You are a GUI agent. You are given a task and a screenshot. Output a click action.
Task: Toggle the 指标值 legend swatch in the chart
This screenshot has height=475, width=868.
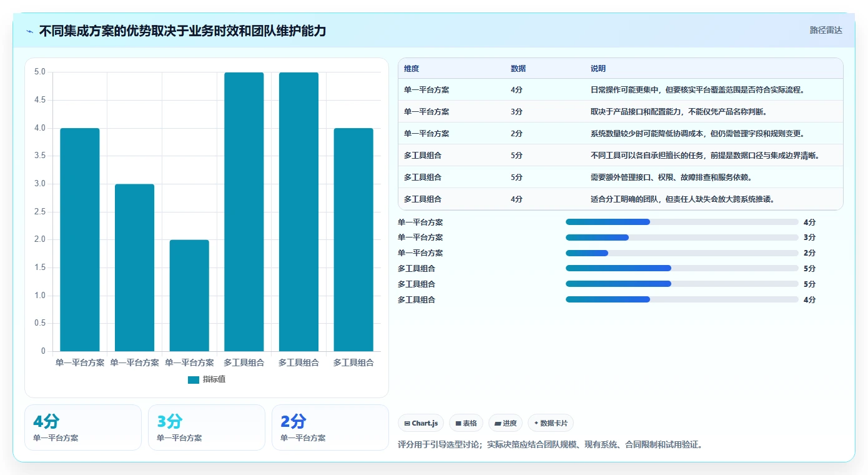(x=194, y=379)
